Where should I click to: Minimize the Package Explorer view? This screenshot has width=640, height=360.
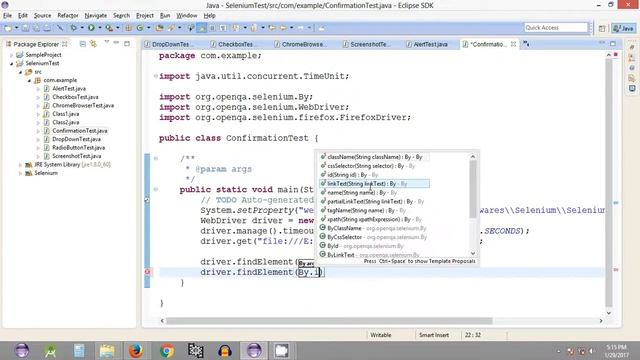[x=116, y=42]
